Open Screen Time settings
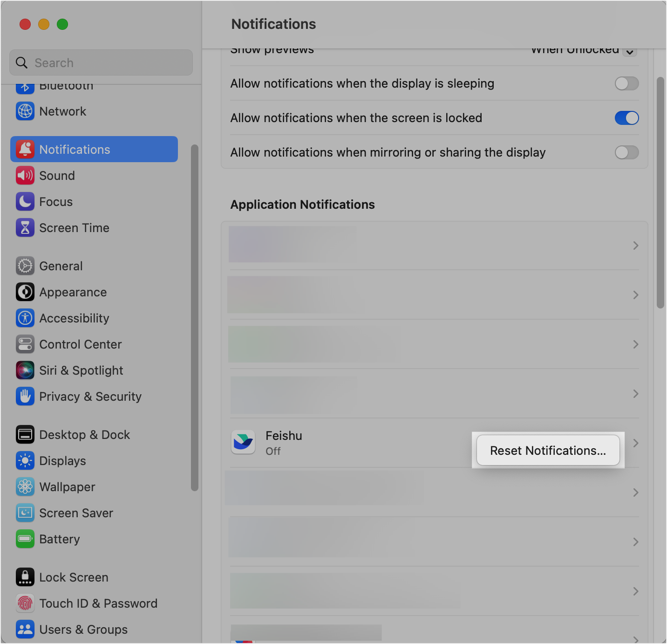Screen dimensions: 667x644 pos(75,227)
